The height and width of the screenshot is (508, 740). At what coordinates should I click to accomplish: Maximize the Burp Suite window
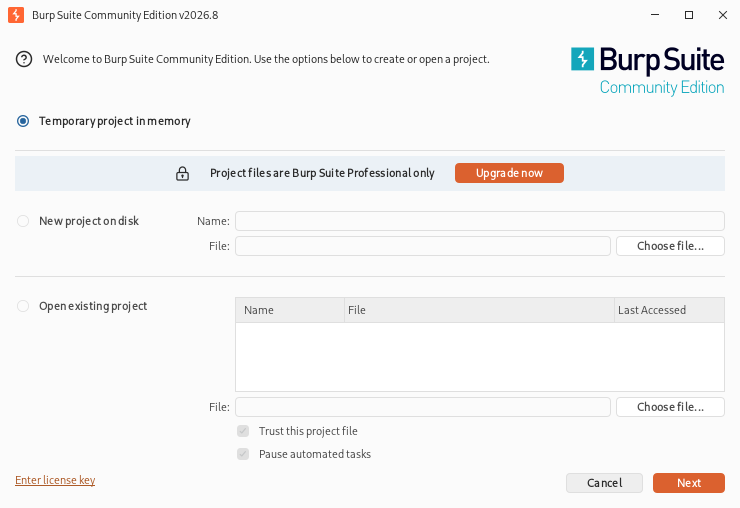pos(689,15)
